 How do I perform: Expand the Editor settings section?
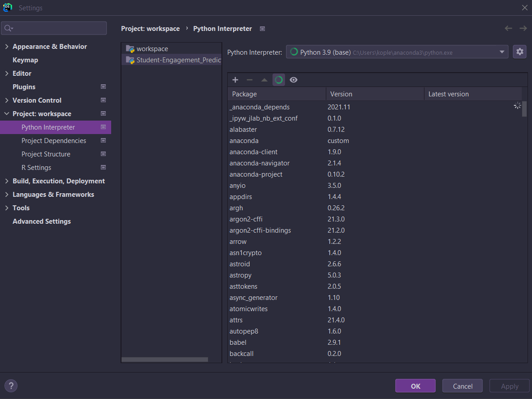[7, 73]
